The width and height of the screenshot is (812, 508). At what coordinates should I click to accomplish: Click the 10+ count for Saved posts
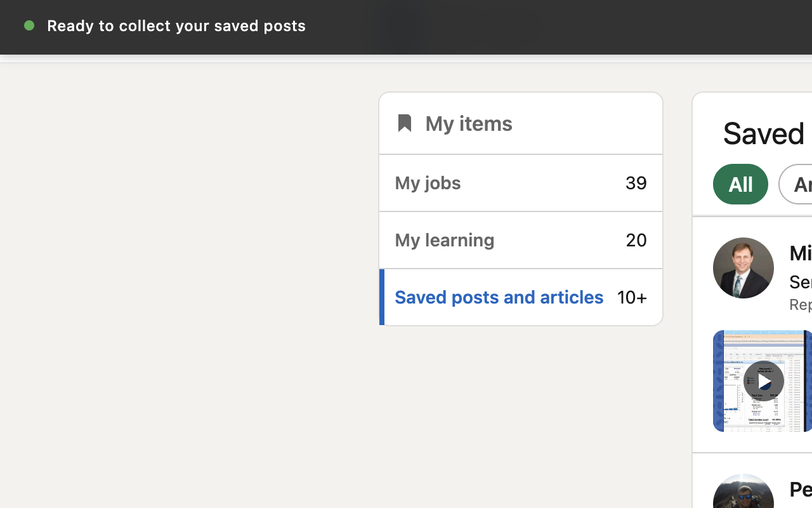tap(632, 297)
